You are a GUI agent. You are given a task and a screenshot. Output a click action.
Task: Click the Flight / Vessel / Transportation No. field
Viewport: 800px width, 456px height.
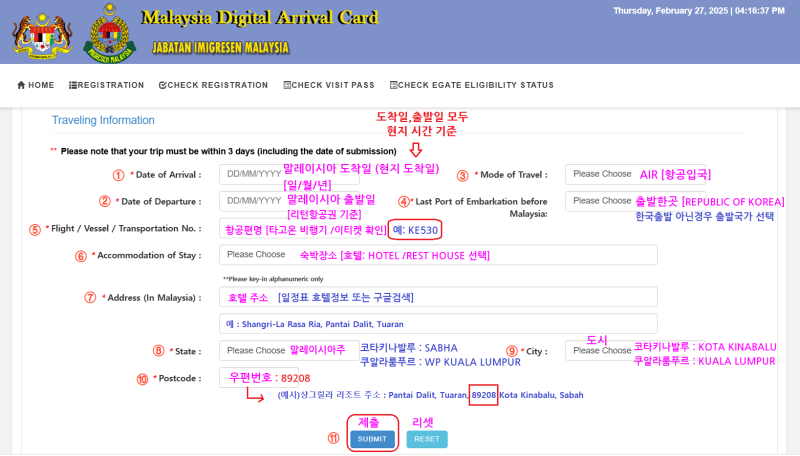[x=289, y=229]
